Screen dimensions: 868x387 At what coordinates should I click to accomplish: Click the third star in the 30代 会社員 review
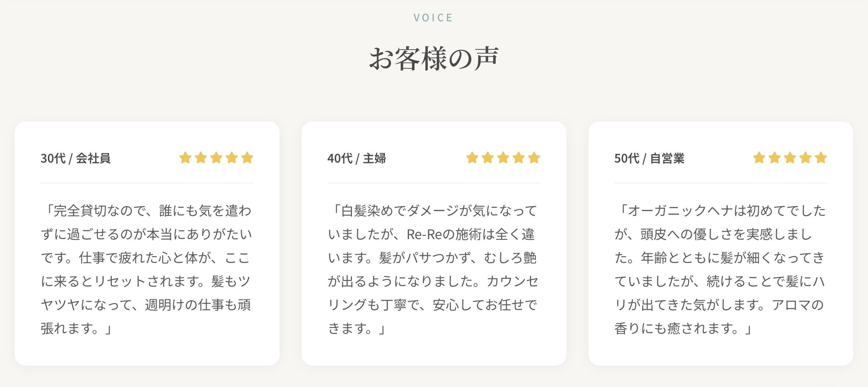click(216, 158)
